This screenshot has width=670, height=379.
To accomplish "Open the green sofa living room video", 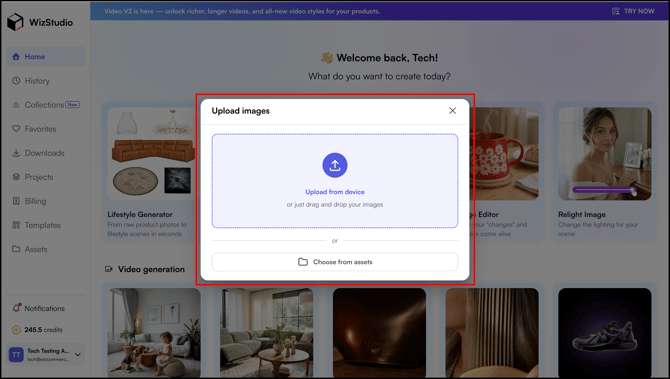I will tap(267, 333).
